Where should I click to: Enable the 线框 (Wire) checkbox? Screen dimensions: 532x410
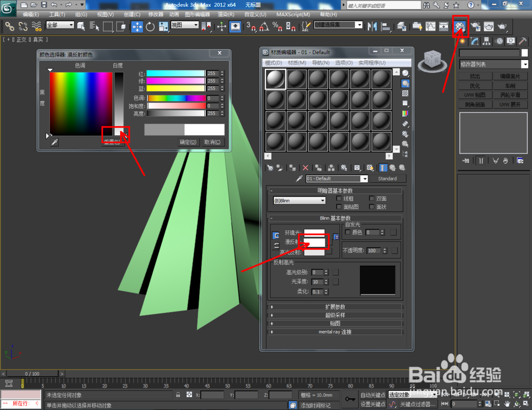pyautogui.click(x=338, y=199)
